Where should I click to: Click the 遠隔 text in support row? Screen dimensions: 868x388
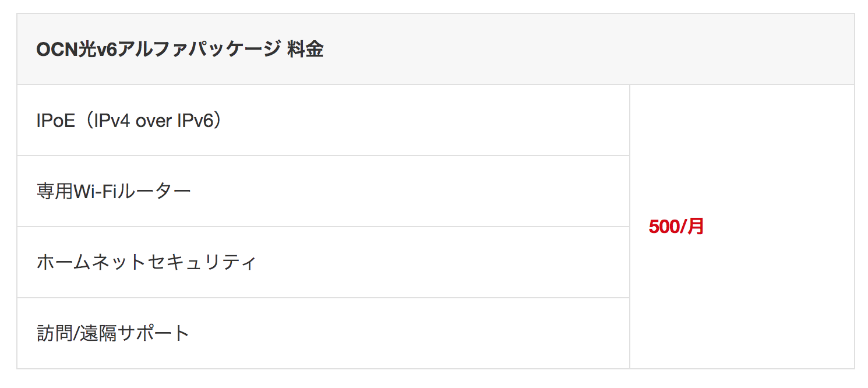click(x=98, y=333)
